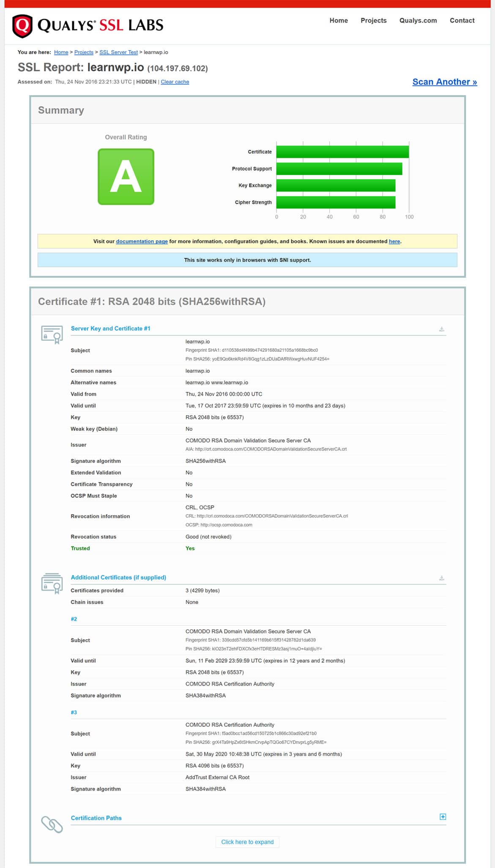Click the Clear cache link
495x868 pixels.
point(175,82)
